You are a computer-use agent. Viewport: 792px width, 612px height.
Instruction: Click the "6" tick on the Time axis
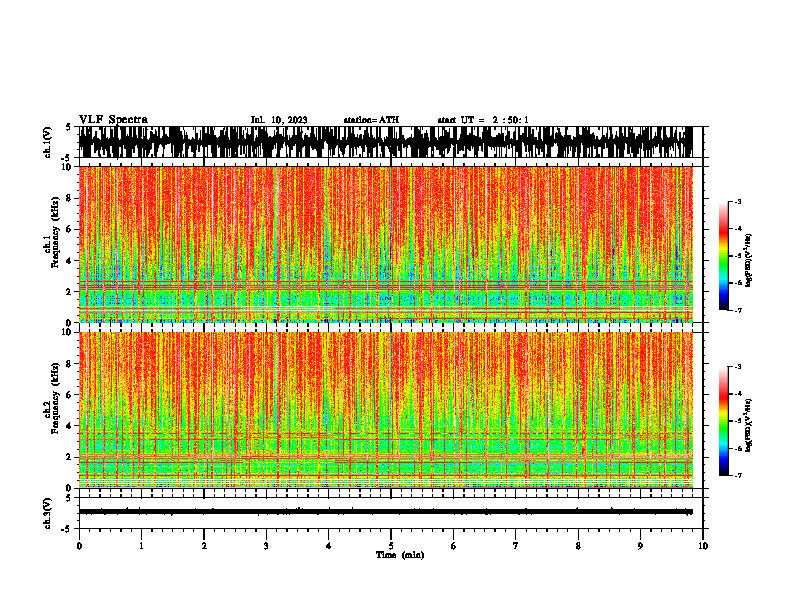coord(454,546)
